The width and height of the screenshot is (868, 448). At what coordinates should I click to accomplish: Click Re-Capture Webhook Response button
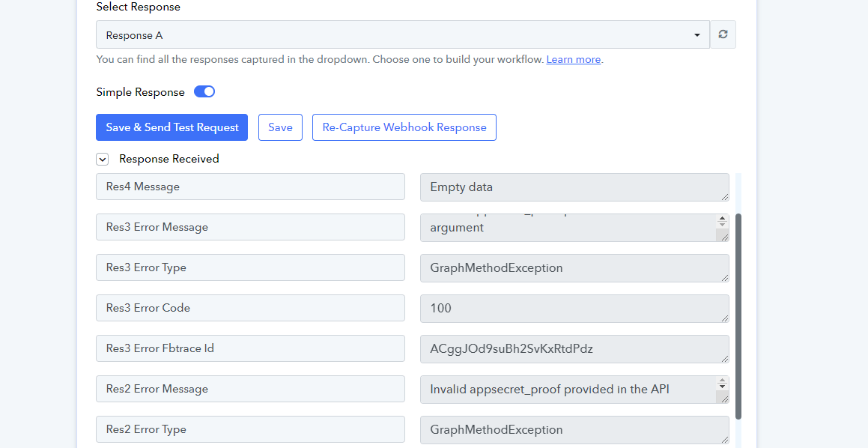404,127
